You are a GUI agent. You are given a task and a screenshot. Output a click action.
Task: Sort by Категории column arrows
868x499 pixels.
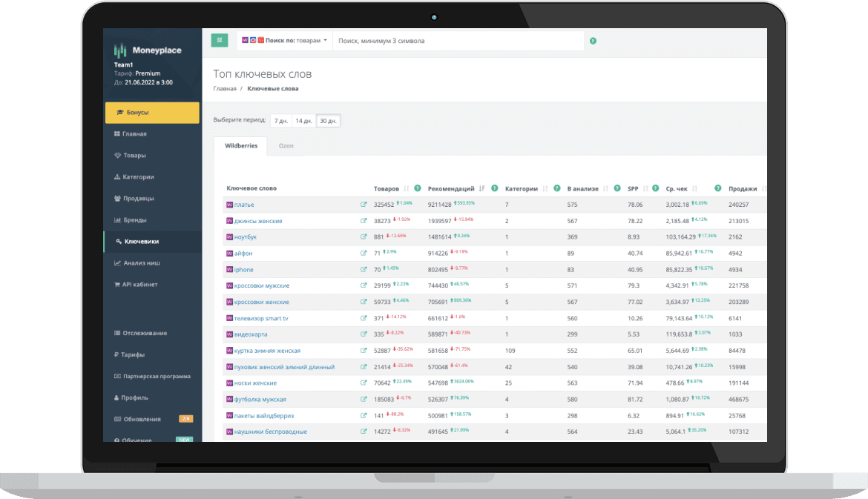(x=545, y=188)
